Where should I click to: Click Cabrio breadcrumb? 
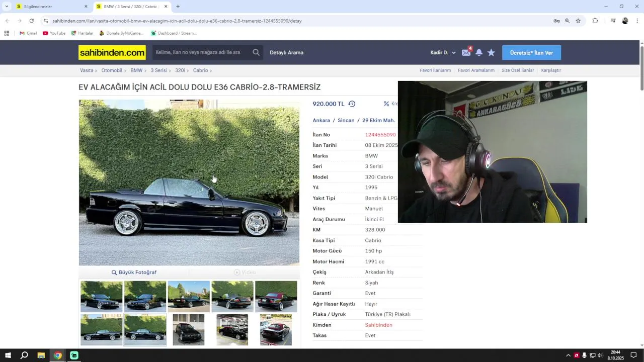pos(200,70)
